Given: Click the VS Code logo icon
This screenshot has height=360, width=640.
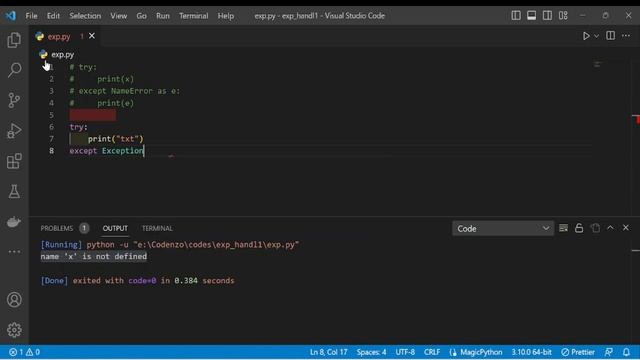Looking at the screenshot, I should [11, 16].
